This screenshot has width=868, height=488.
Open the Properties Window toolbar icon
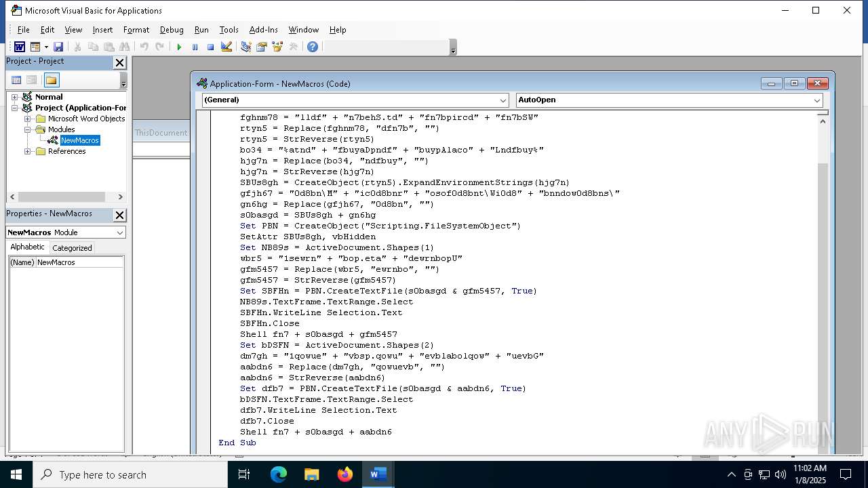point(261,47)
